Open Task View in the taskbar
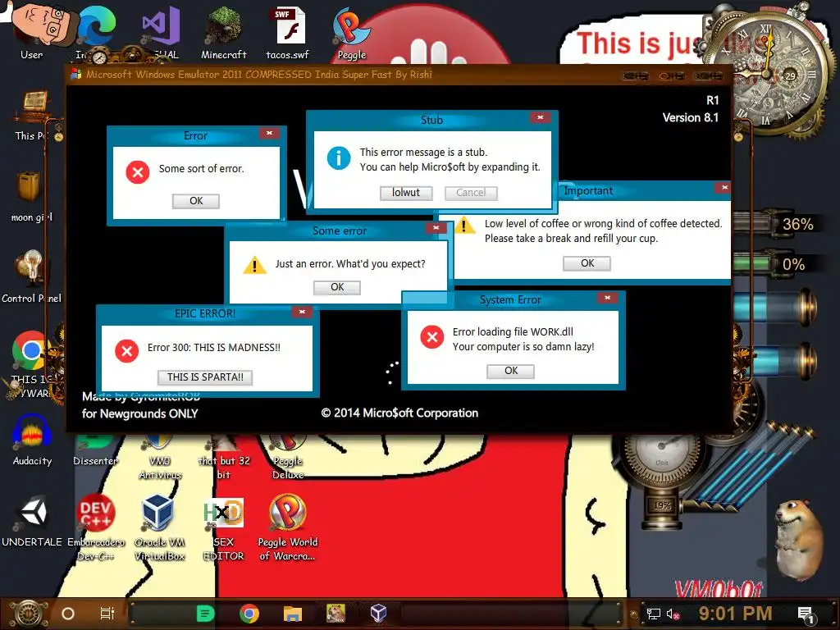 [x=107, y=614]
